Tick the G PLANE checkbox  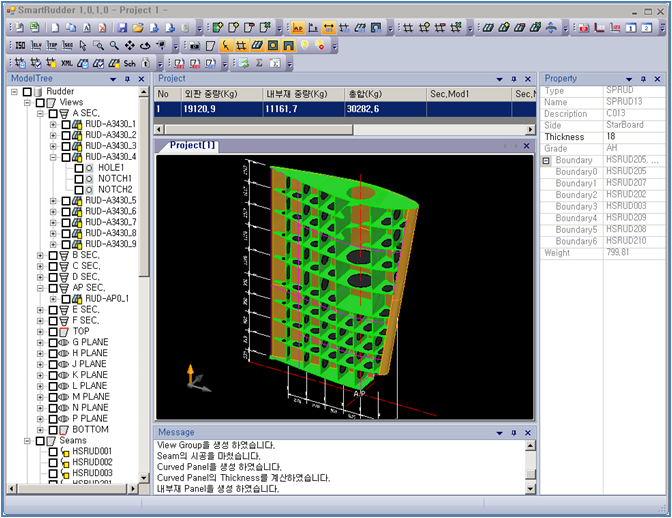click(x=53, y=342)
